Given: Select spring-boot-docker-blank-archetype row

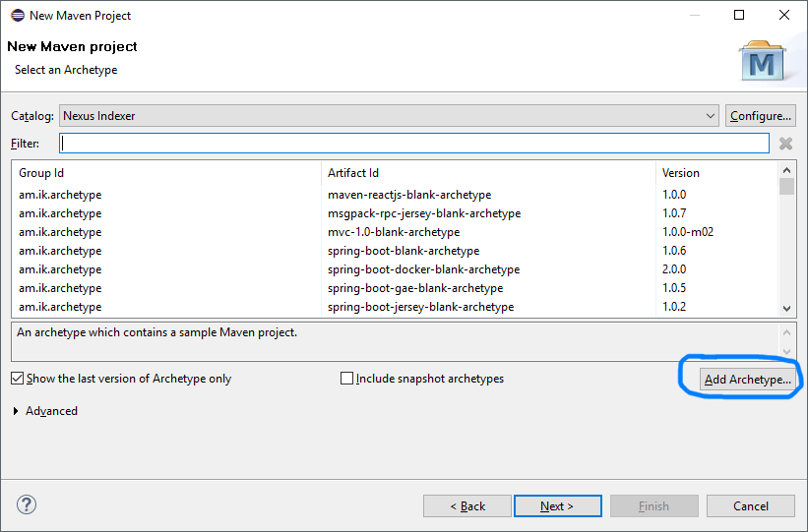Looking at the screenshot, I should point(395,269).
